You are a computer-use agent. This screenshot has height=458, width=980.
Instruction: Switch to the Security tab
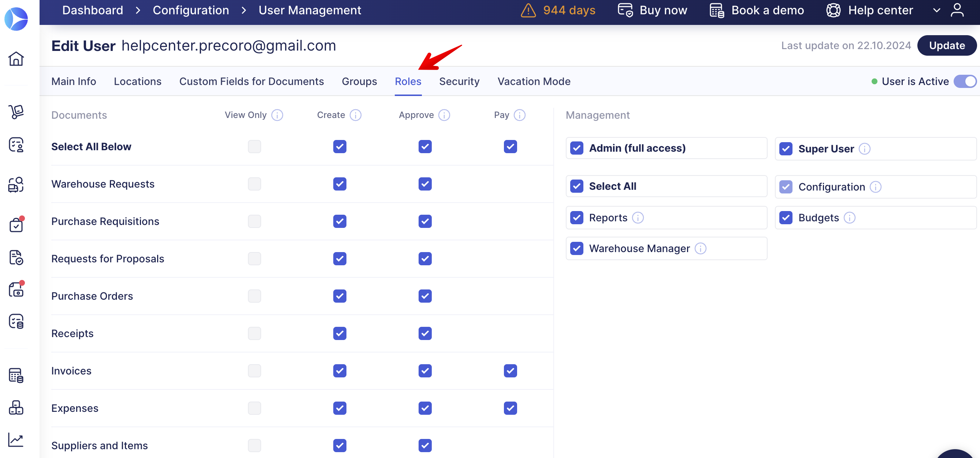point(459,81)
